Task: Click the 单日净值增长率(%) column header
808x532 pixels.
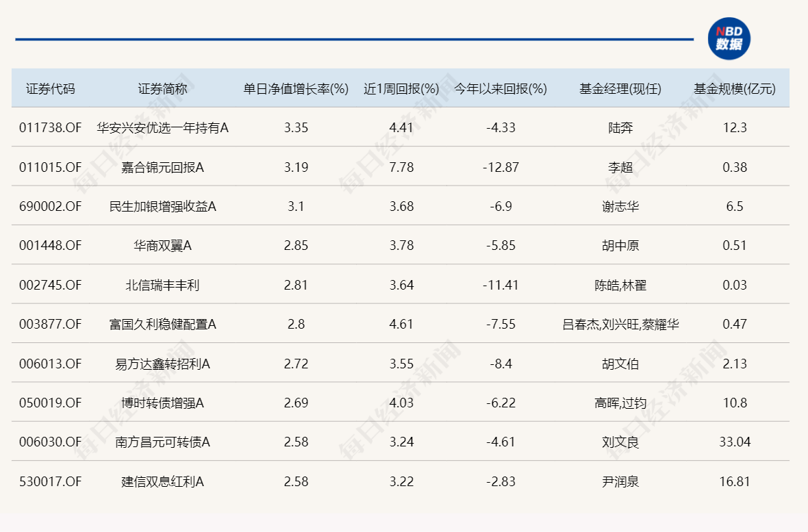Action: point(296,89)
